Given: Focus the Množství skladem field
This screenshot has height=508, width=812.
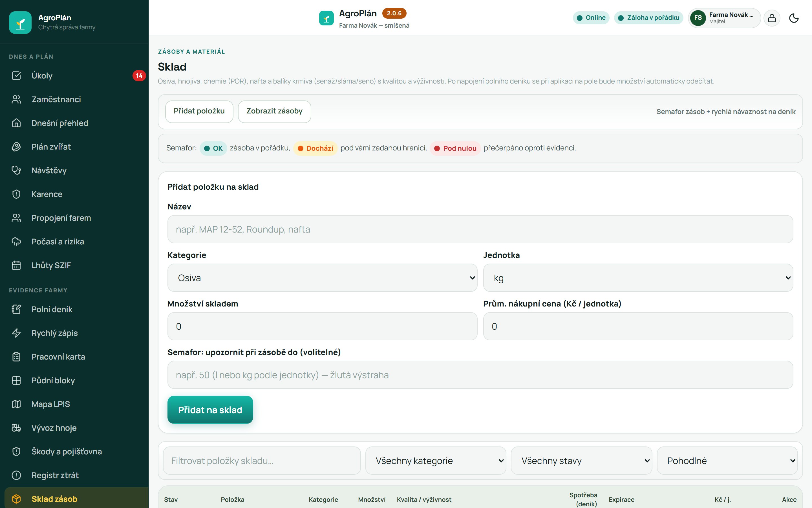Looking at the screenshot, I should pos(322,326).
